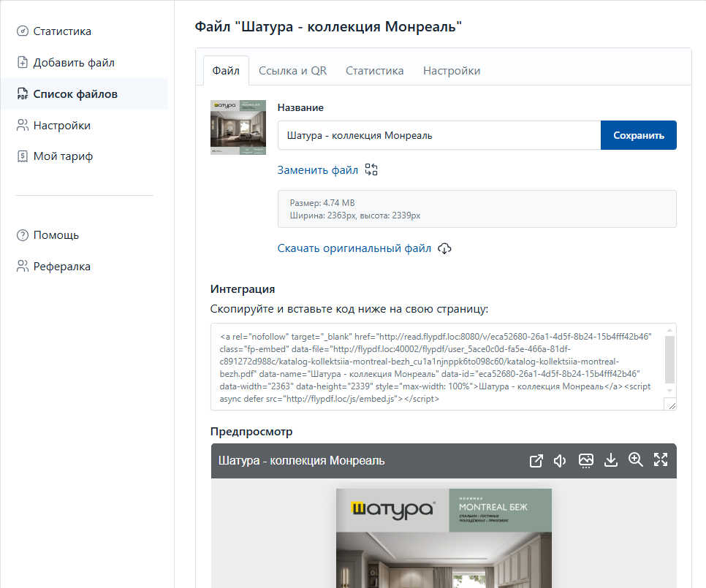Click the Сохранить button

point(639,135)
